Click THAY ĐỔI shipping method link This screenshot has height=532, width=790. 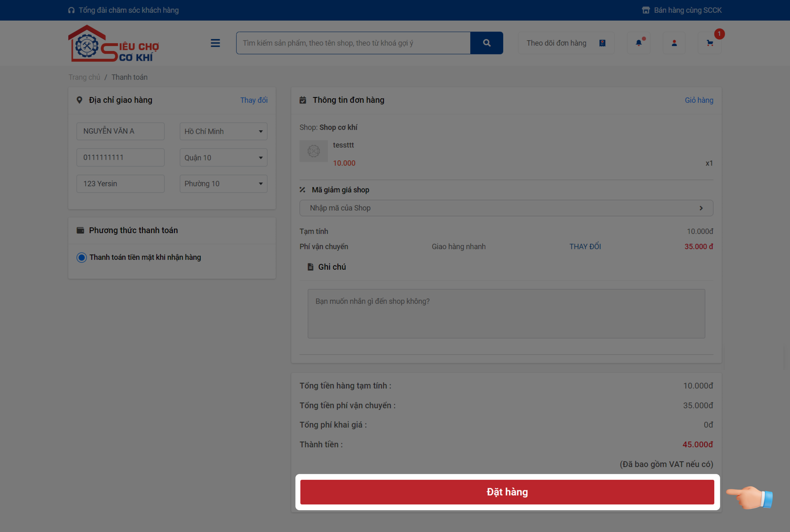[x=585, y=247]
